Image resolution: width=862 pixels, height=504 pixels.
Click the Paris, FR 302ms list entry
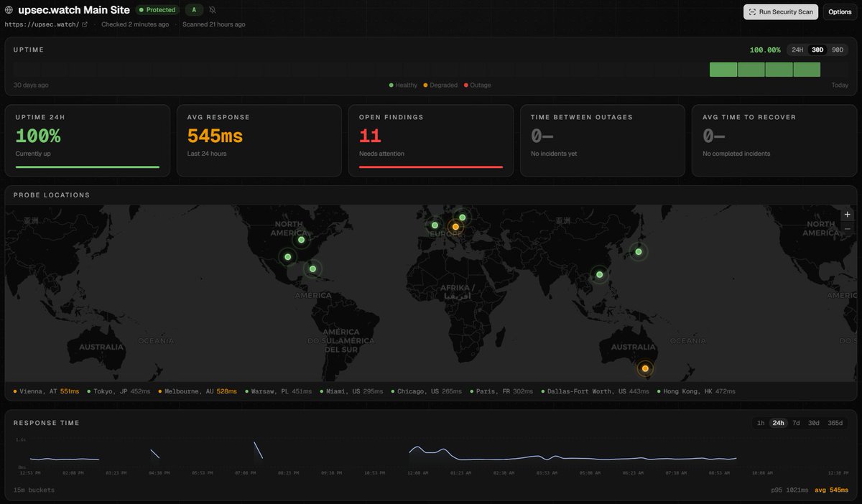pos(501,391)
